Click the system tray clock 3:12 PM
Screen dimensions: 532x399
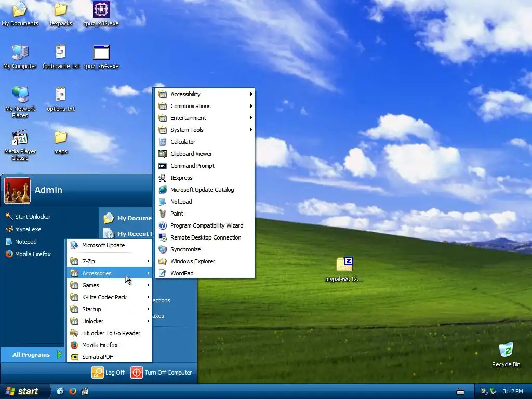click(x=513, y=391)
